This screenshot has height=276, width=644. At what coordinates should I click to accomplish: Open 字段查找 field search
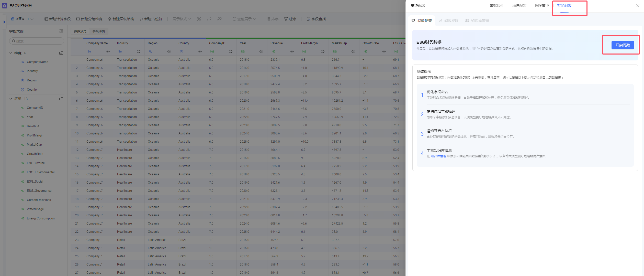tap(316, 19)
